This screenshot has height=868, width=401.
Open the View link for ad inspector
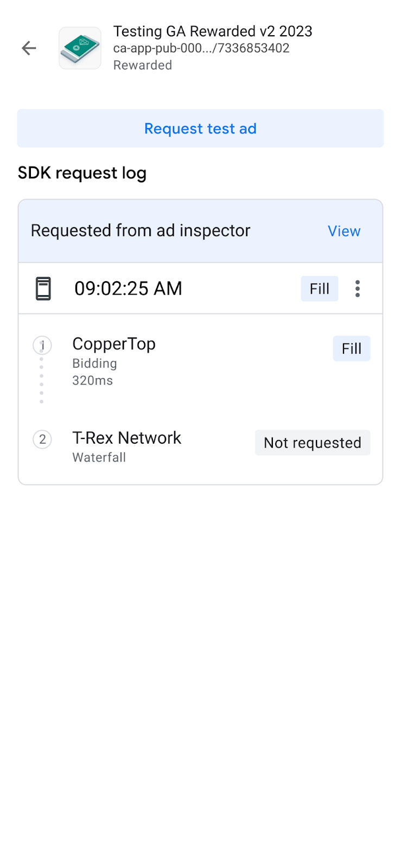point(344,231)
